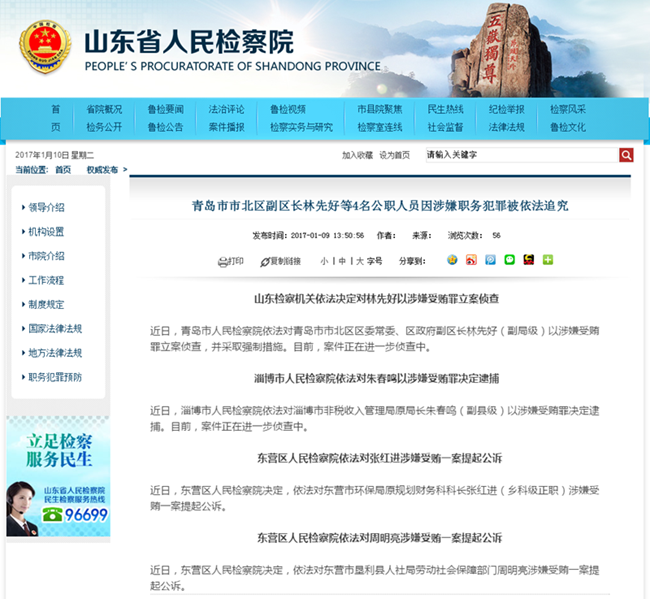Expand 领导介绍 in the left sidebar
Image resolution: width=650 pixels, height=599 pixels.
46,207
